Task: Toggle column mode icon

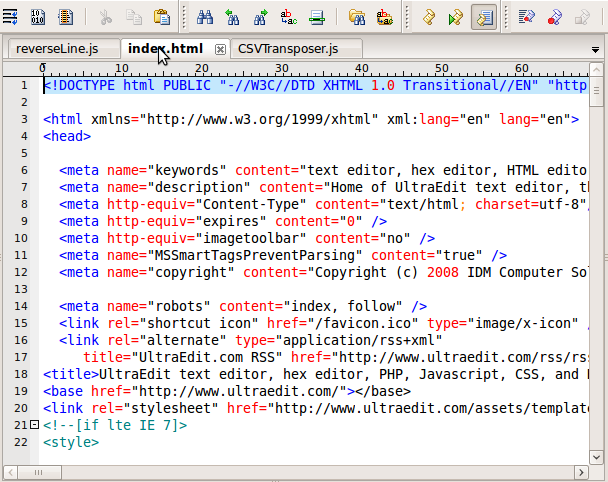Action: click(66, 17)
